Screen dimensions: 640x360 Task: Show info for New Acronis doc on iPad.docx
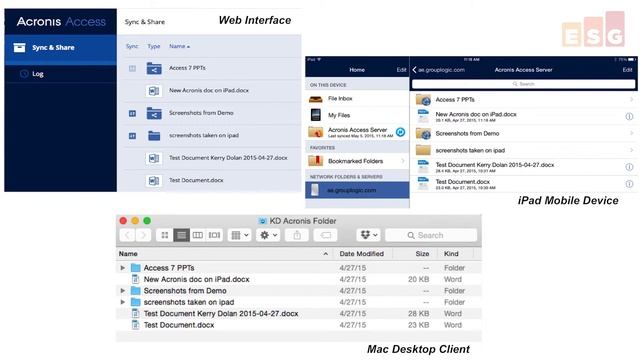[x=629, y=117]
